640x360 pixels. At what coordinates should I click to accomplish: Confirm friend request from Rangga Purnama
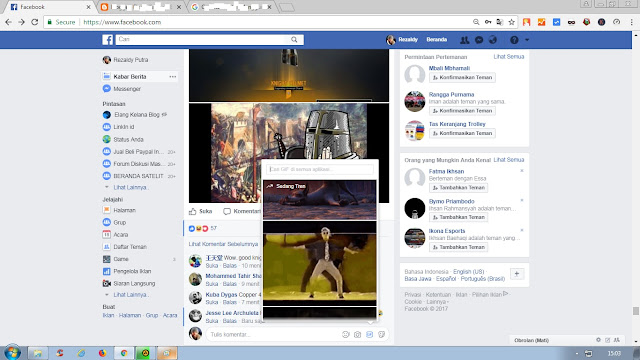coord(462,111)
